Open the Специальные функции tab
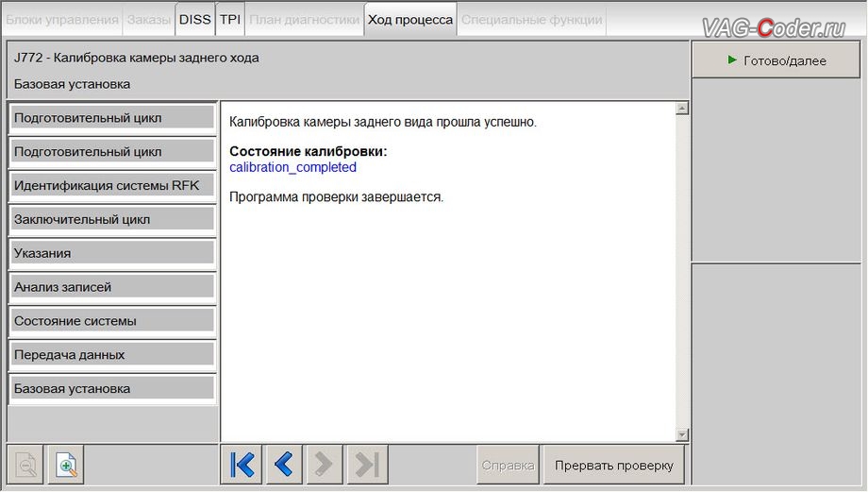Viewport: 868px width, 492px height. tap(531, 20)
